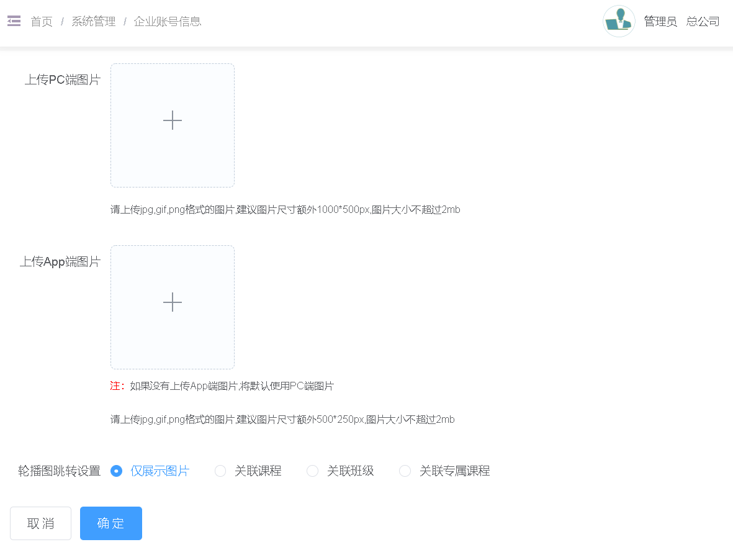Click the 上传App端图片 field label
Viewport: 733px width, 560px height.
pos(60,262)
